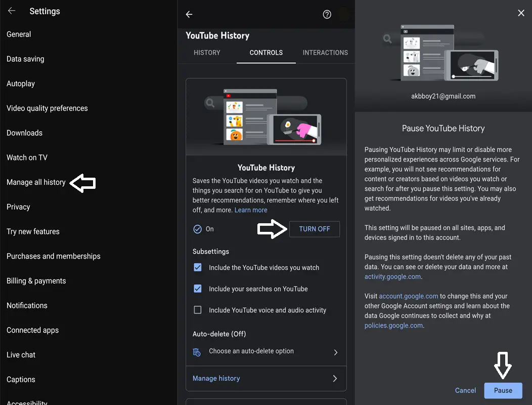
Task: Open Try new features
Action: (x=33, y=232)
